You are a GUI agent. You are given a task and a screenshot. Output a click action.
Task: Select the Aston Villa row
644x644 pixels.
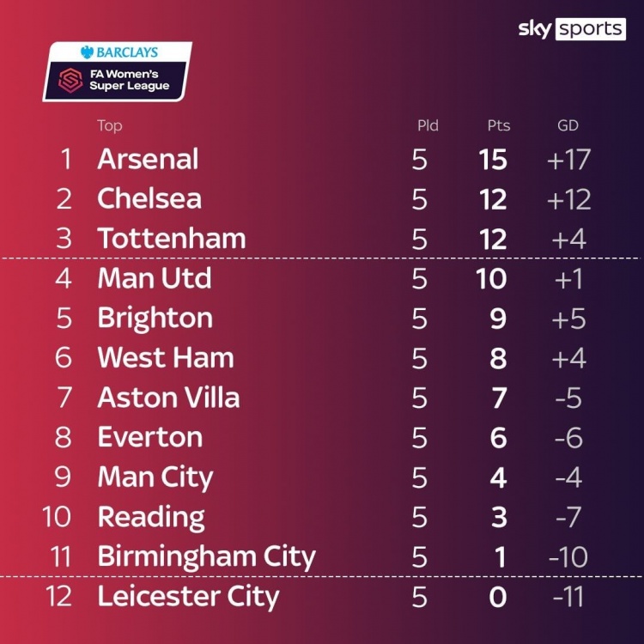pyautogui.click(x=322, y=398)
